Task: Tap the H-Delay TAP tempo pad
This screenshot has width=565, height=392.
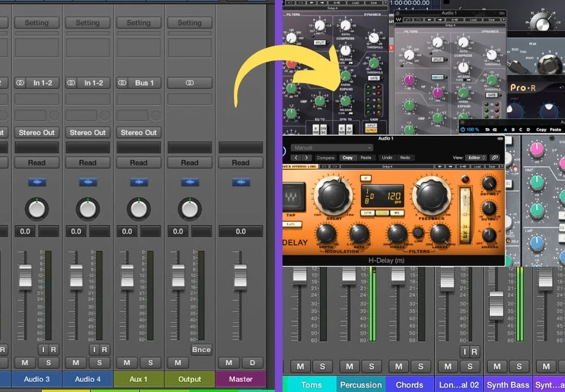Action: (294, 197)
